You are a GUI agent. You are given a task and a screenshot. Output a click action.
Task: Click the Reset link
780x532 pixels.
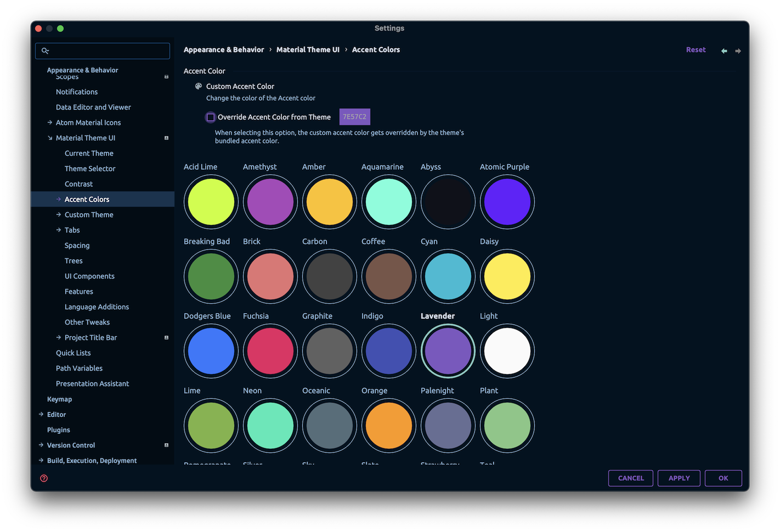[696, 49]
